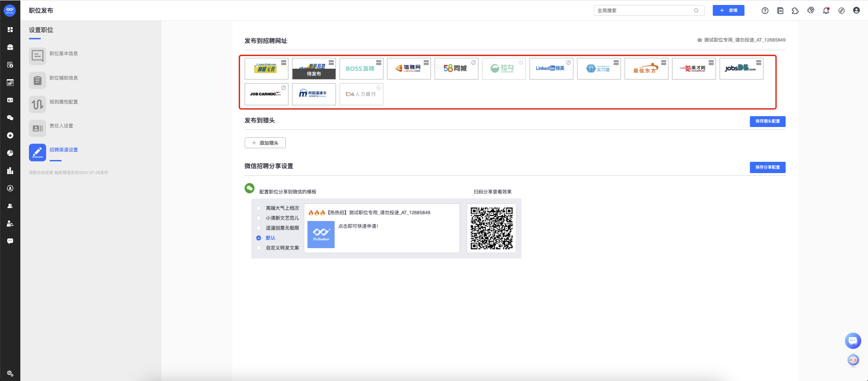Open the circled person icon in sidebar
The image size is (868, 381).
(10, 188)
